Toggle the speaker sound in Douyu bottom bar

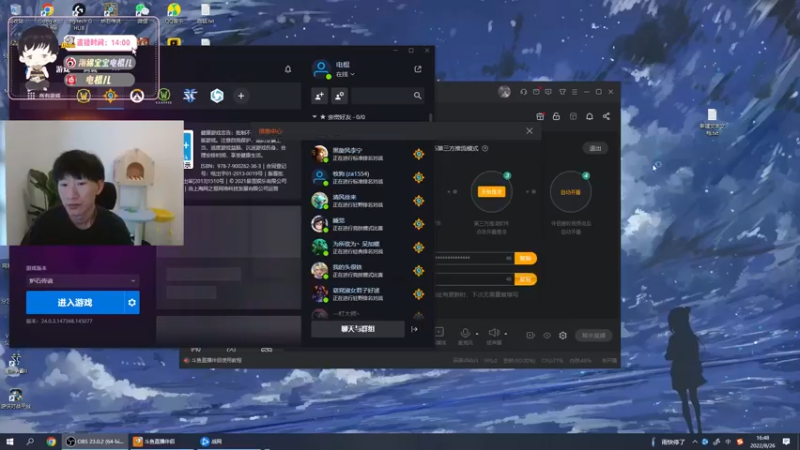point(494,333)
